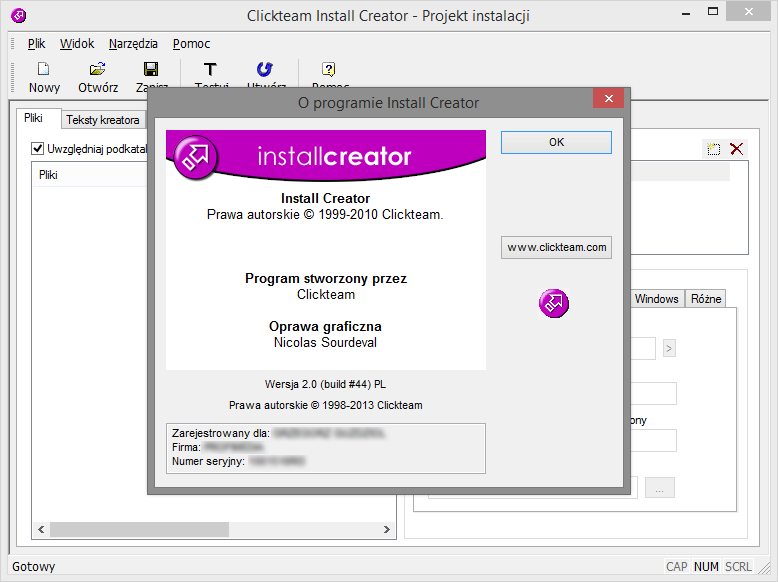778x582 pixels.
Task: Click the Zapisz floppy disk icon
Action: click(151, 69)
